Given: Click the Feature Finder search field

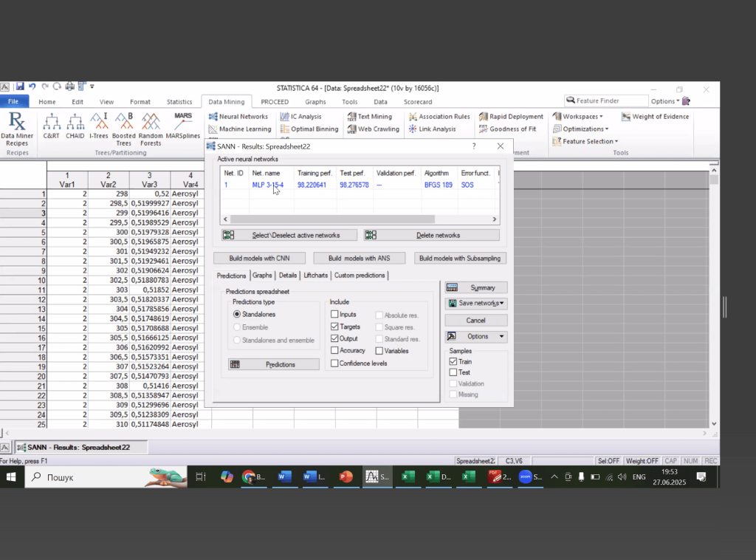Looking at the screenshot, I should [x=607, y=100].
